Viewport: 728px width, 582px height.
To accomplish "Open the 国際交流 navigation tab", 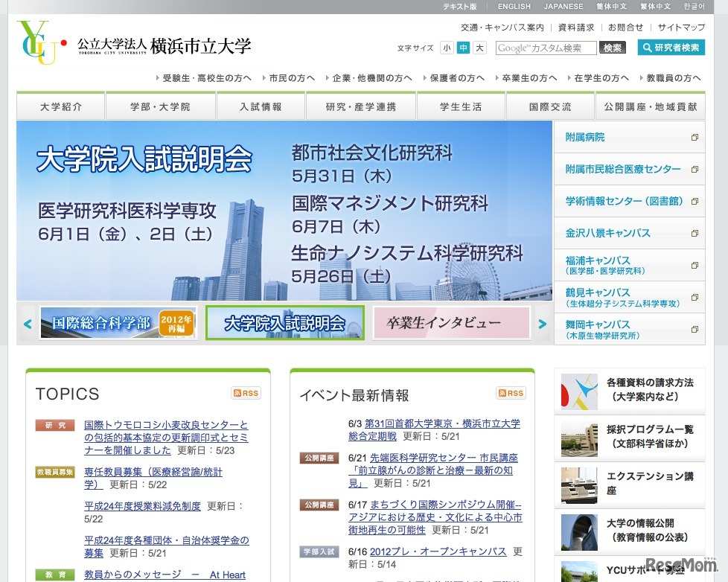I will pos(550,106).
